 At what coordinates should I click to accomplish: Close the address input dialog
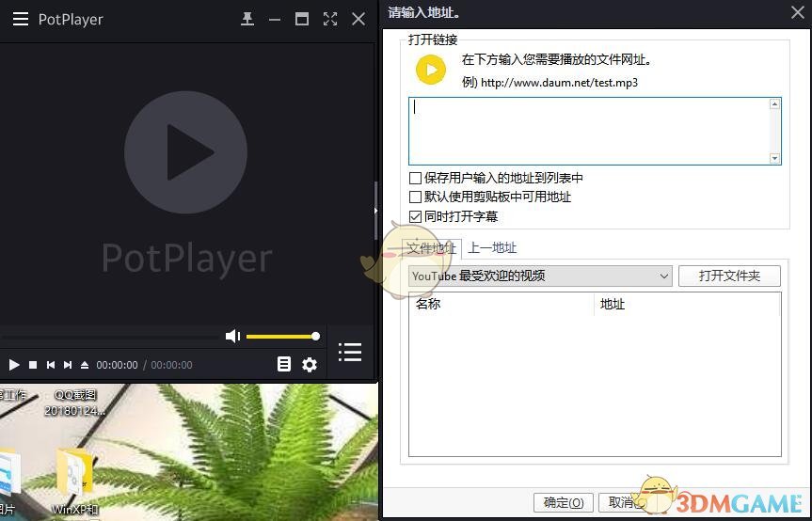pyautogui.click(x=798, y=12)
